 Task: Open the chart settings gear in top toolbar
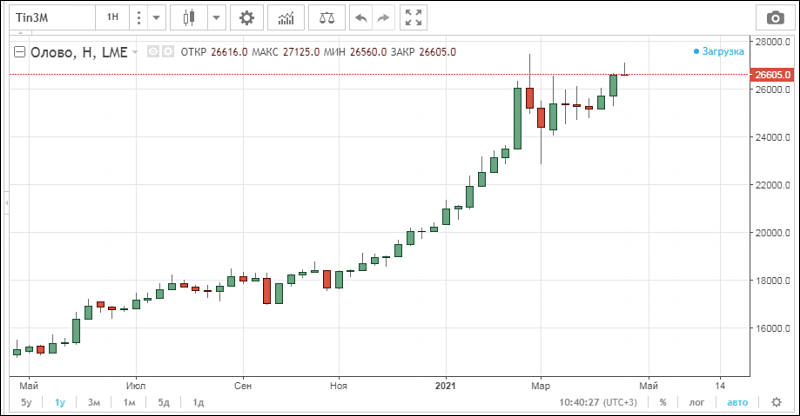(248, 18)
